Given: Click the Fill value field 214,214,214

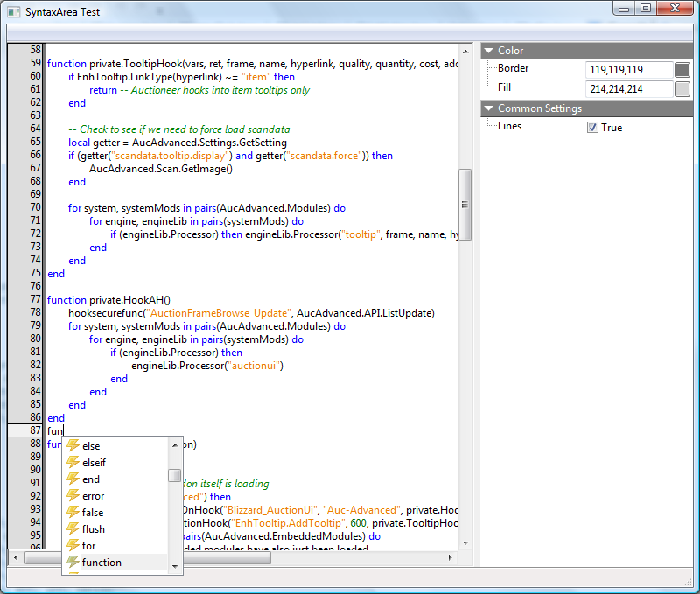Looking at the screenshot, I should click(x=628, y=89).
